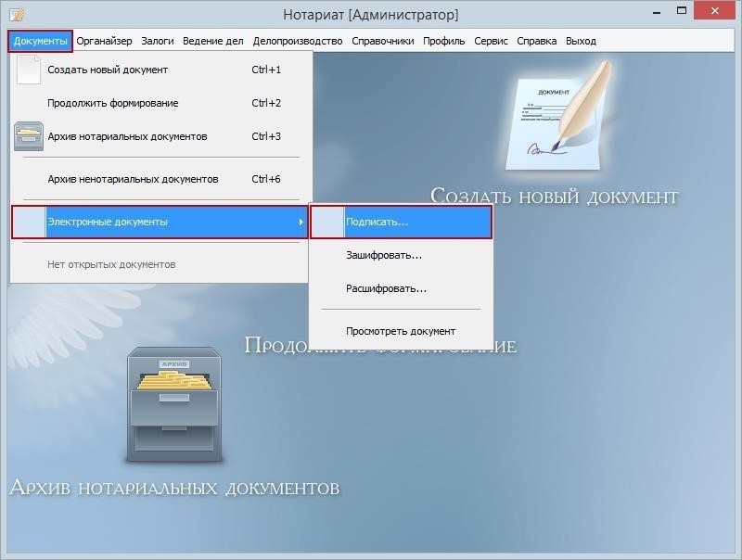
Task: Expand the Электронные документы submenu arrow
Action: click(301, 223)
